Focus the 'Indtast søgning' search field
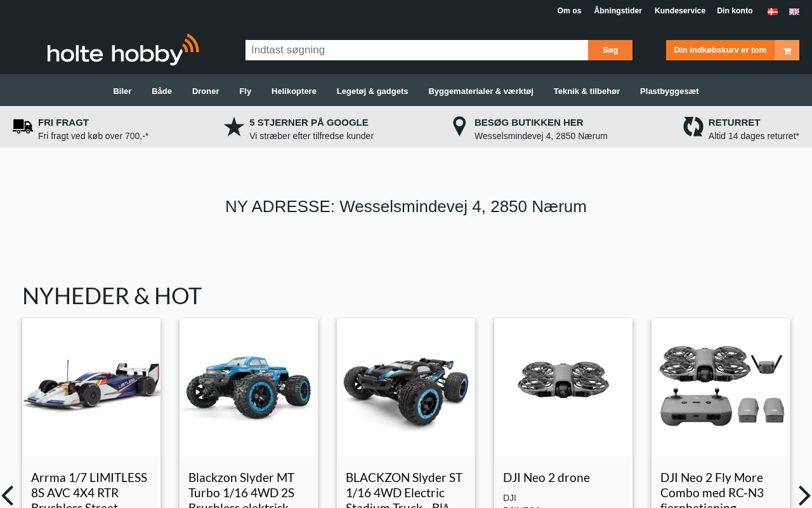Viewport: 812px width, 508px height. tap(417, 50)
